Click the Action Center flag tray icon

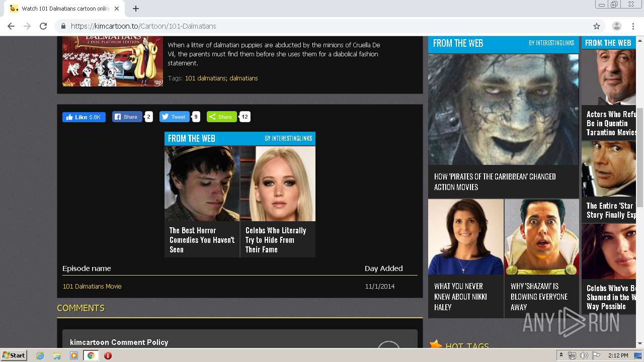[x=596, y=355]
